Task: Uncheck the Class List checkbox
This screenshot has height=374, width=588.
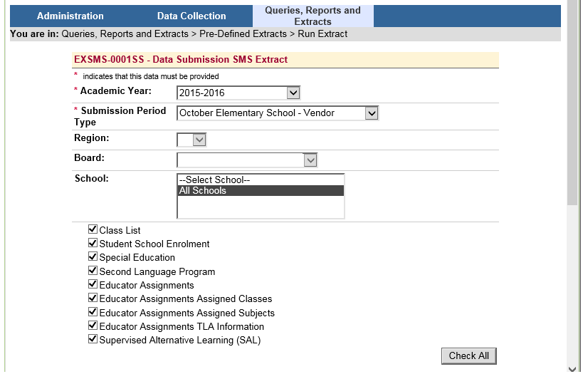Action: 93,229
